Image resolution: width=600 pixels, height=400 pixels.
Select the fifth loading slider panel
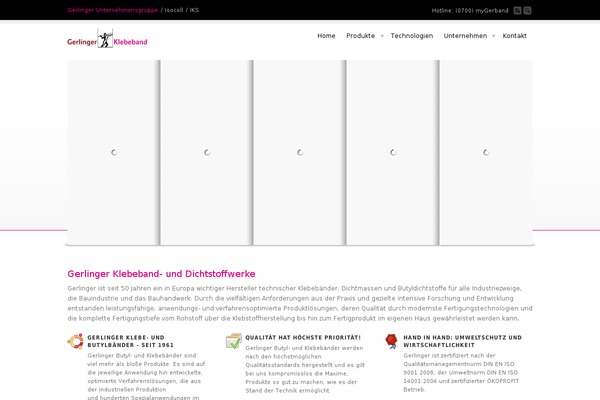click(486, 152)
